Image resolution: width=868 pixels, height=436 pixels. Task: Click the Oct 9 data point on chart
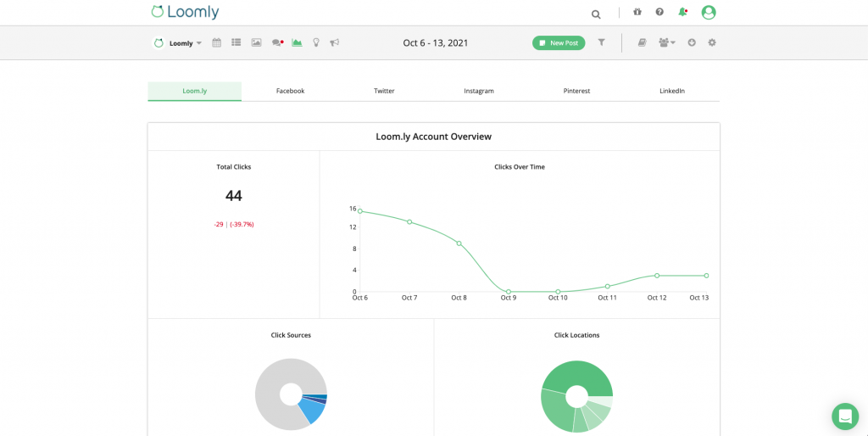pos(509,292)
